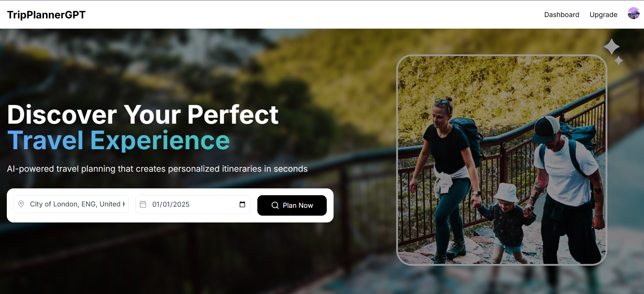
Task: Click the TripPlannerGPT logo
Action: (x=46, y=15)
